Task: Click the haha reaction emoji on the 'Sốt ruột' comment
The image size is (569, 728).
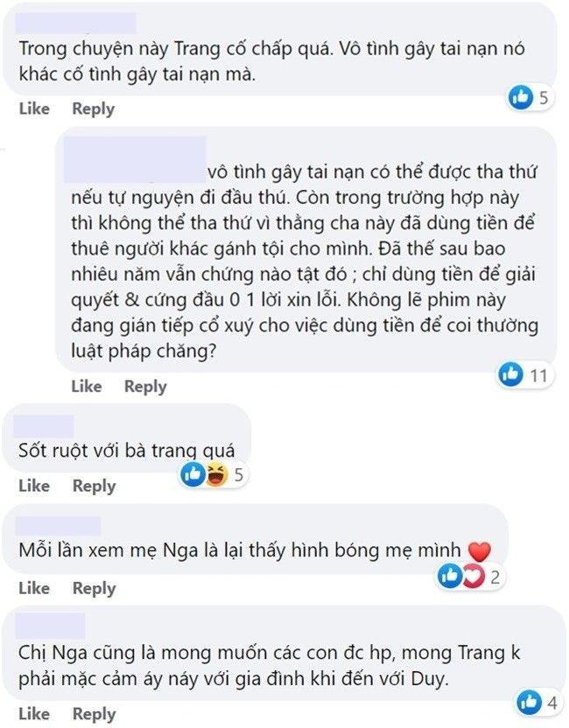Action: coord(214,475)
